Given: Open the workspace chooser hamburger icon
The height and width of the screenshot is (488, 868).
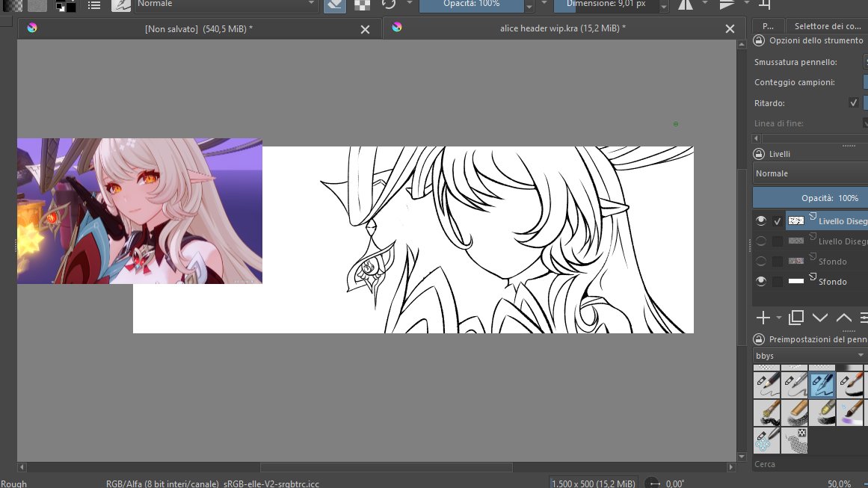Looking at the screenshot, I should pyautogui.click(x=94, y=4).
